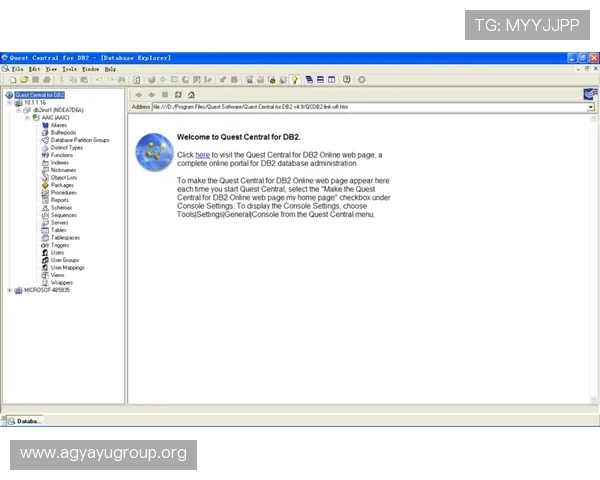
Task: Open the Packages tree item
Action: coord(62,185)
